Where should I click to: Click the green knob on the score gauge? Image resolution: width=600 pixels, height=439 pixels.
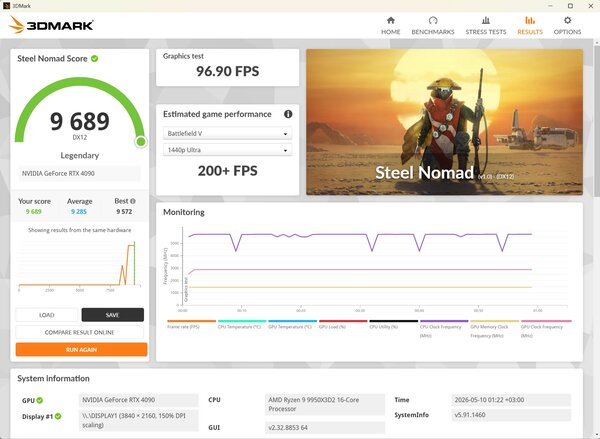click(141, 142)
